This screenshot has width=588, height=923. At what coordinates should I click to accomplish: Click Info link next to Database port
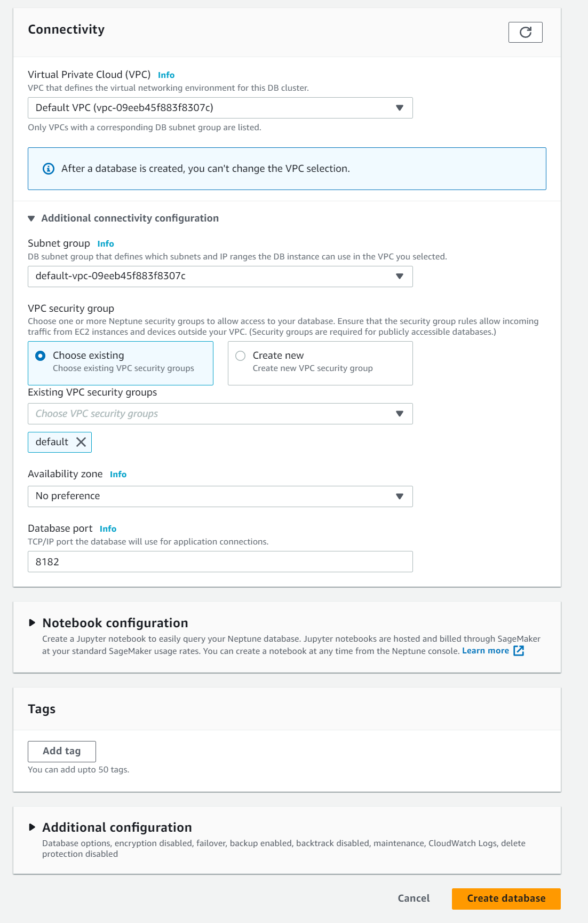click(108, 529)
